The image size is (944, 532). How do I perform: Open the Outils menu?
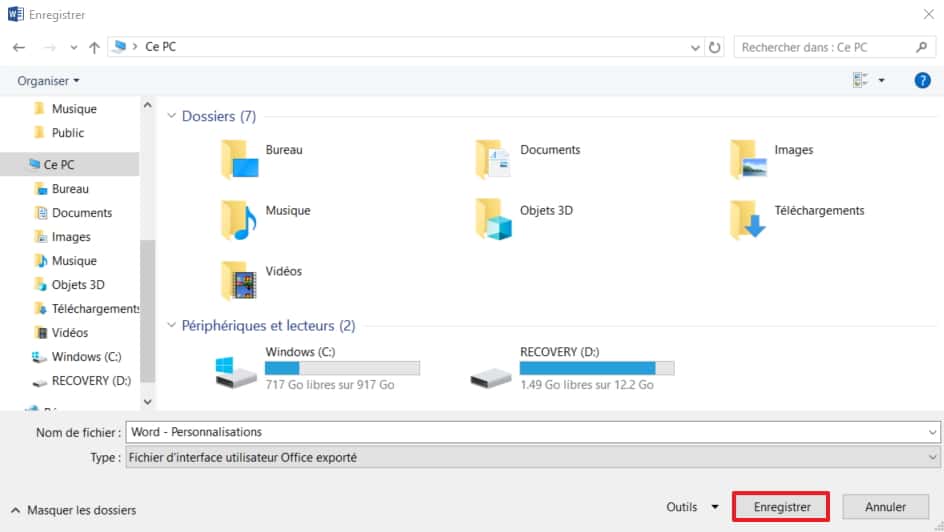pos(692,507)
